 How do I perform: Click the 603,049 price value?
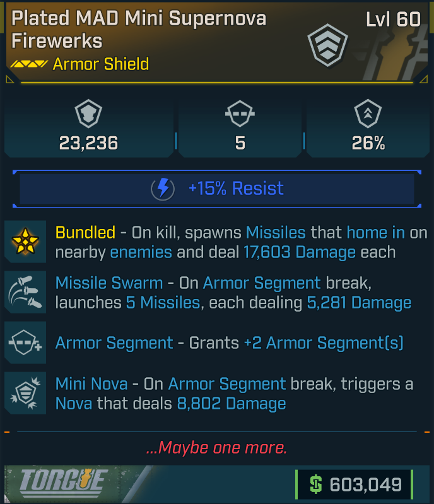point(366,484)
